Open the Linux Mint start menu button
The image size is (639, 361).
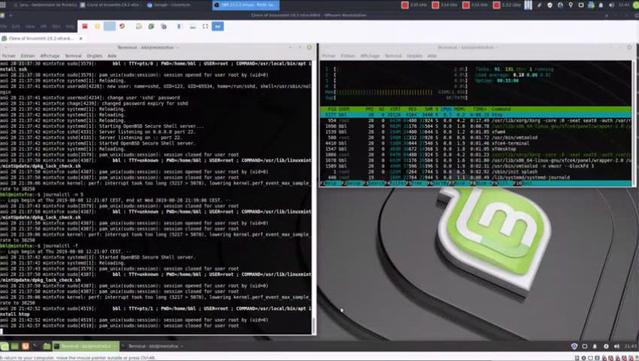click(4, 346)
